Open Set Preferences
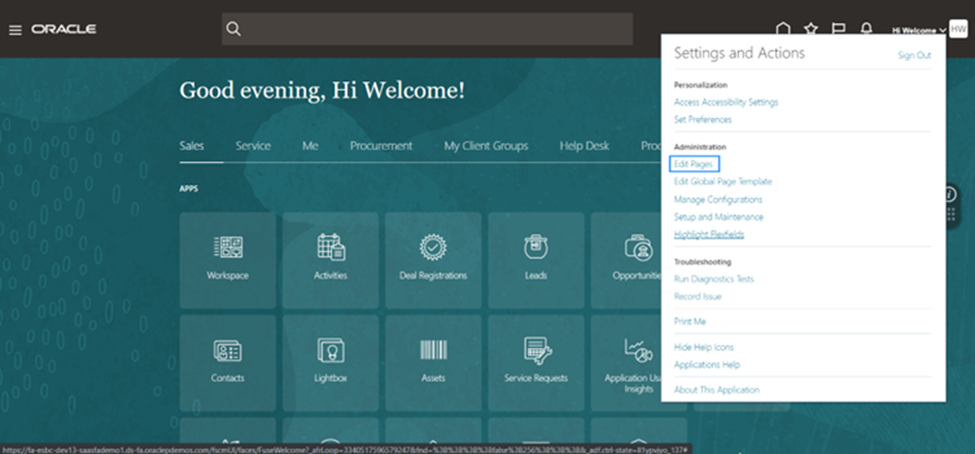 point(703,119)
